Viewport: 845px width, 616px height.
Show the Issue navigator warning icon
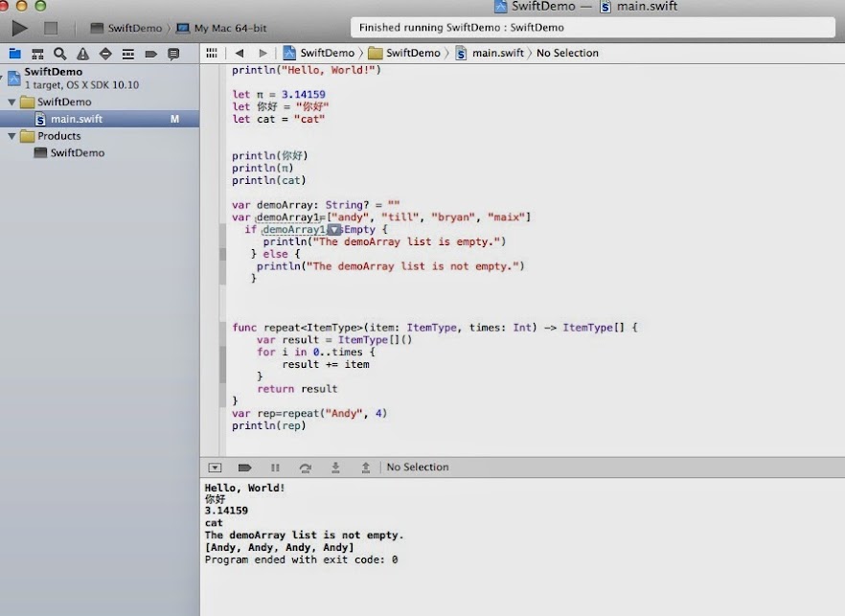coord(83,54)
